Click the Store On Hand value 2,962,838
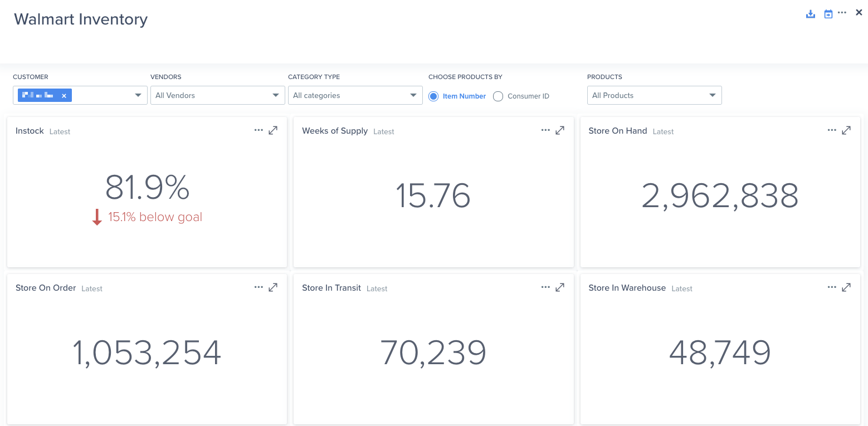Image resolution: width=868 pixels, height=426 pixels. coord(720,195)
